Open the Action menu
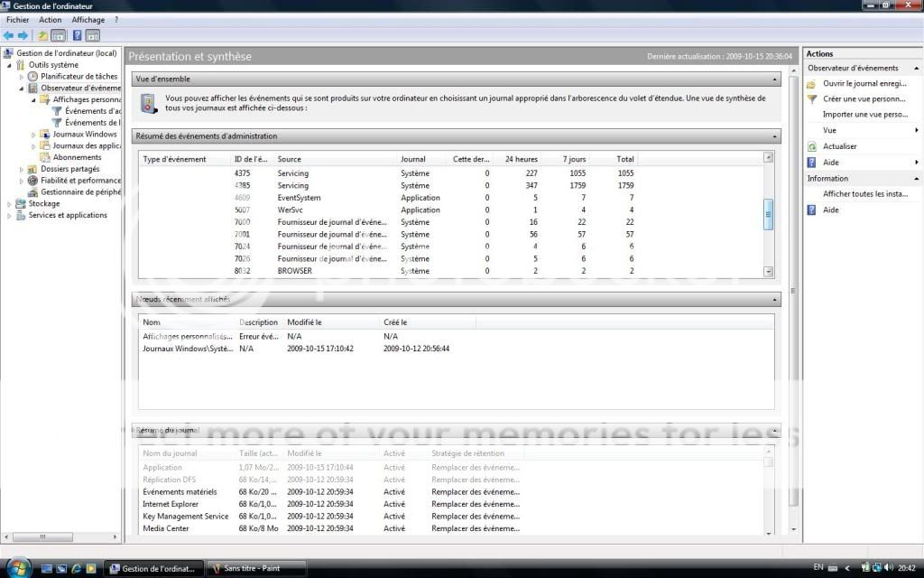 point(51,20)
